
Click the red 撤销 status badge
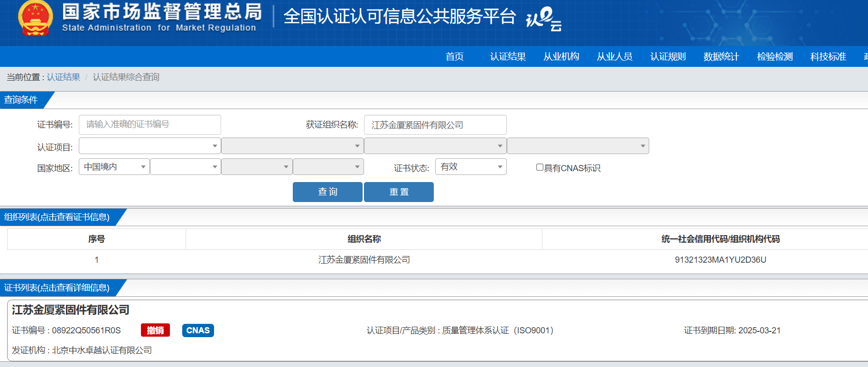tap(155, 330)
